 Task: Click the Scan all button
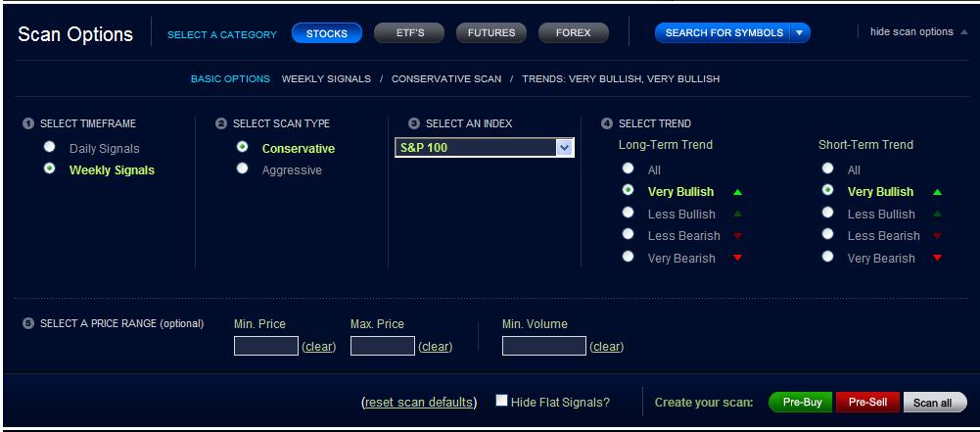[935, 402]
